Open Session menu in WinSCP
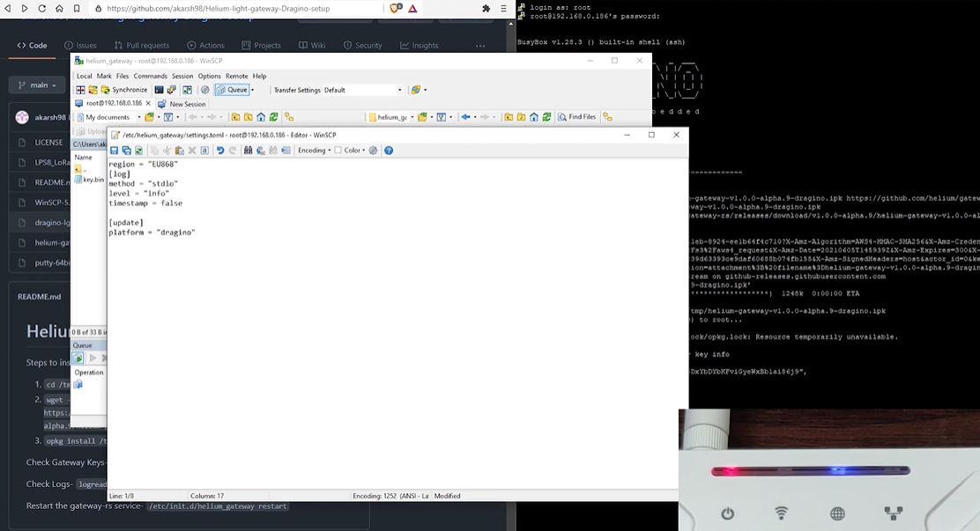980x531 pixels. click(182, 77)
